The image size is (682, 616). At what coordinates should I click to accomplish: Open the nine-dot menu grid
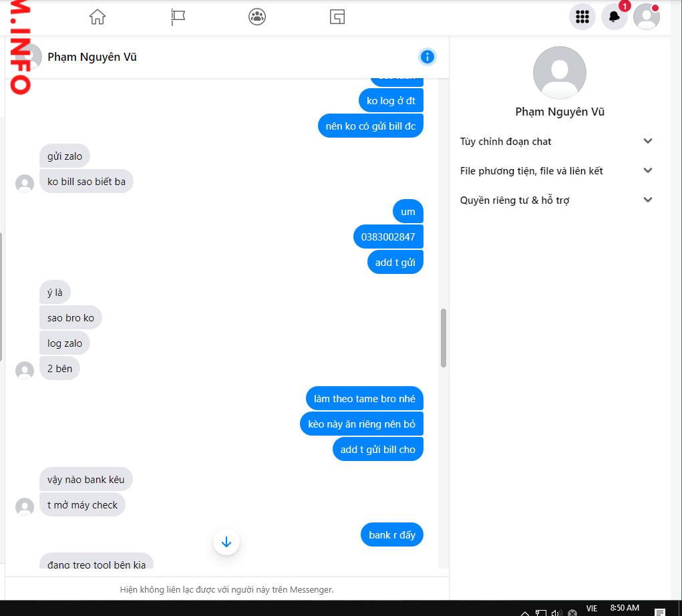[x=582, y=17]
